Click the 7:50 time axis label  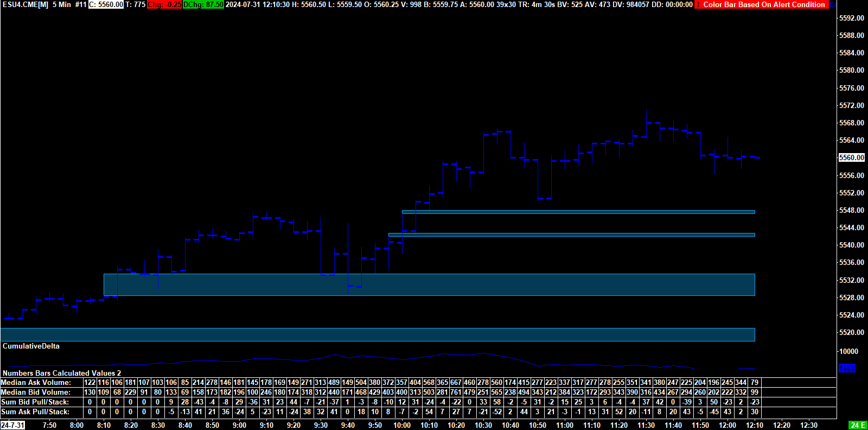49,425
